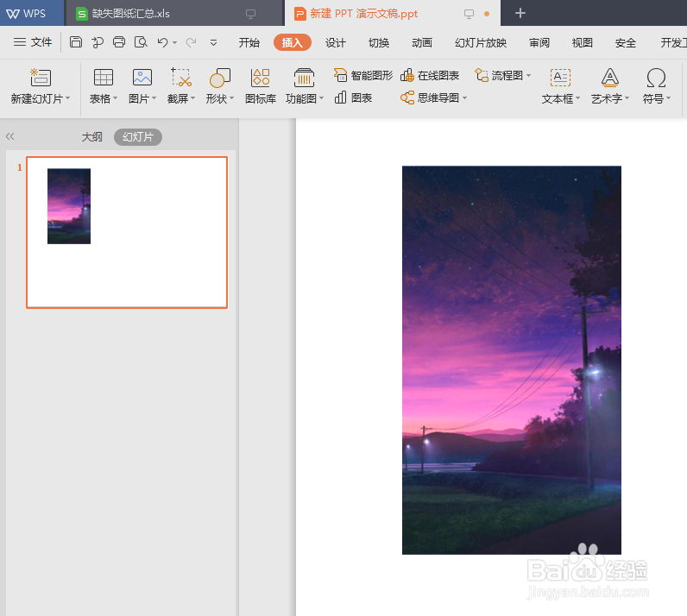Viewport: 687px width, 616px height.
Task: Switch to 新建 PPT 演示文稿.ppt document tab
Action: 393,13
